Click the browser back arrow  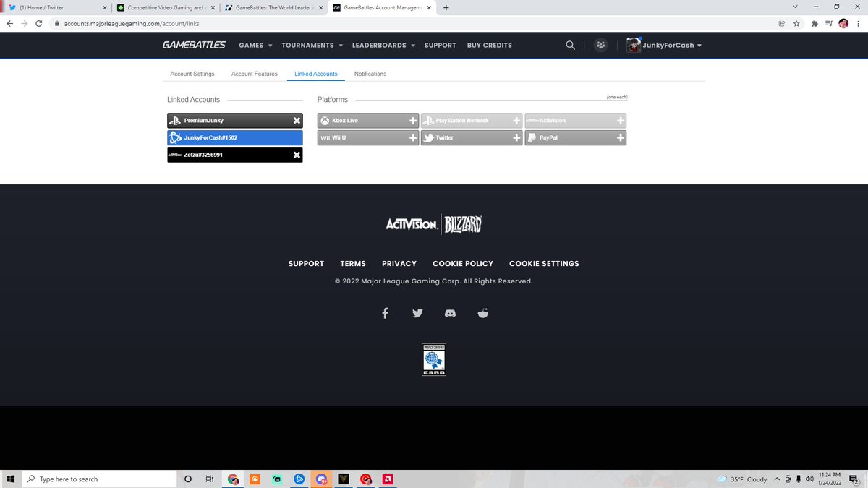point(9,23)
